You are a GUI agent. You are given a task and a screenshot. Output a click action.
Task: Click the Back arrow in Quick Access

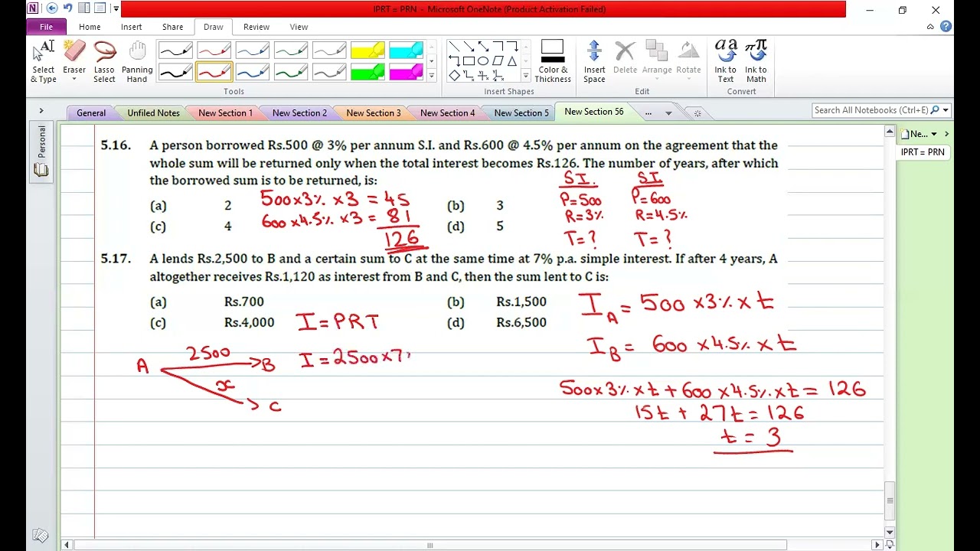click(51, 8)
